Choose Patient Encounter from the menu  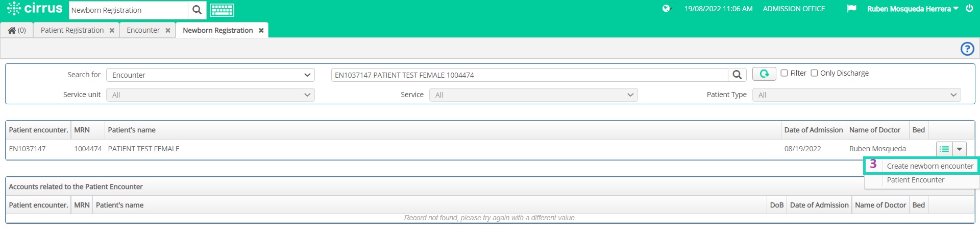pyautogui.click(x=916, y=180)
